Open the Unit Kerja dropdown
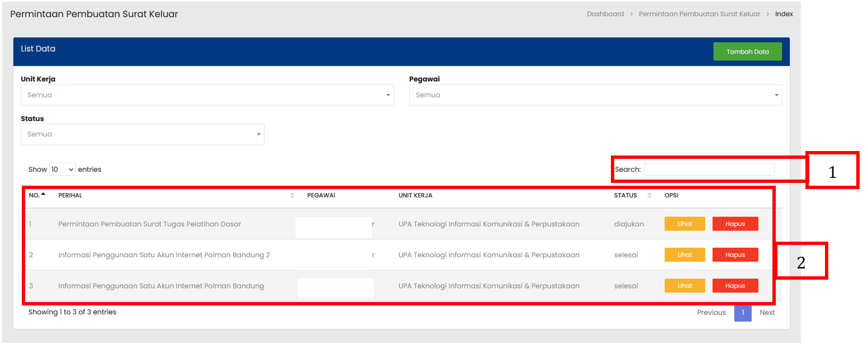Viewport: 868px width, 344px height. (207, 95)
